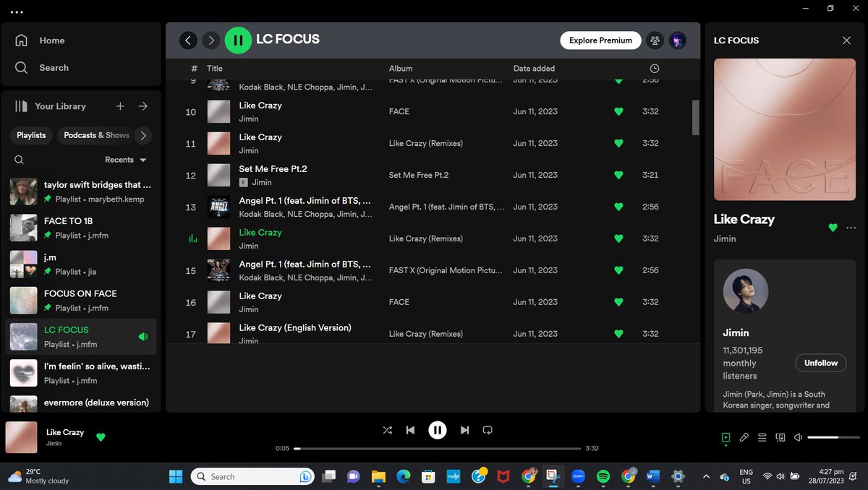
Task: Click the track list scrollbar
Action: pos(696,117)
